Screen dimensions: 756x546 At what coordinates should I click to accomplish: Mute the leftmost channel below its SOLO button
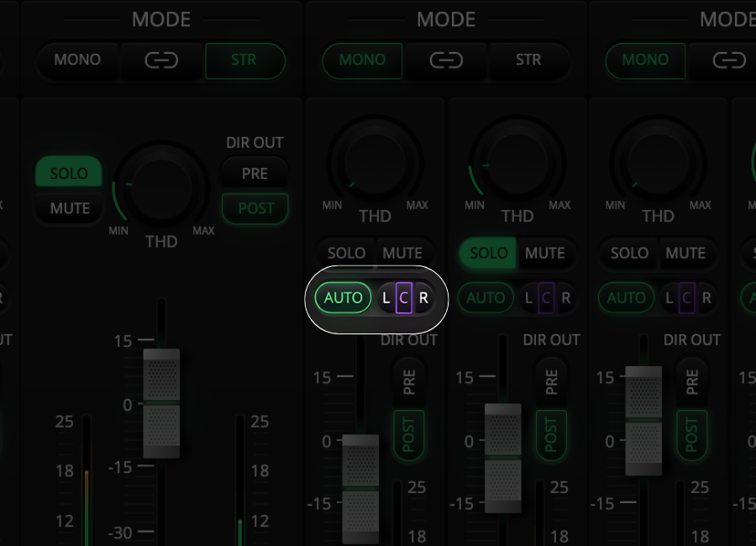click(70, 208)
